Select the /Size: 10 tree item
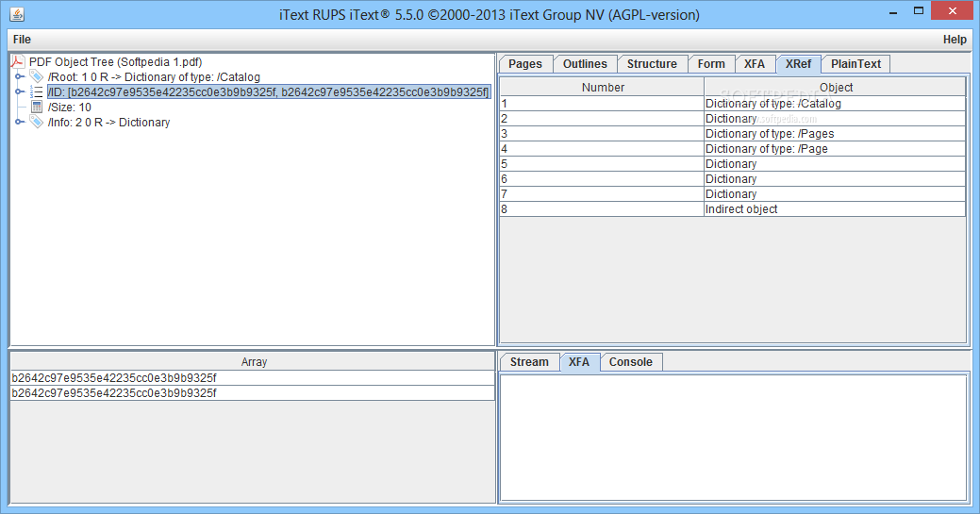Screen dimensions: 980x514 click(x=70, y=107)
